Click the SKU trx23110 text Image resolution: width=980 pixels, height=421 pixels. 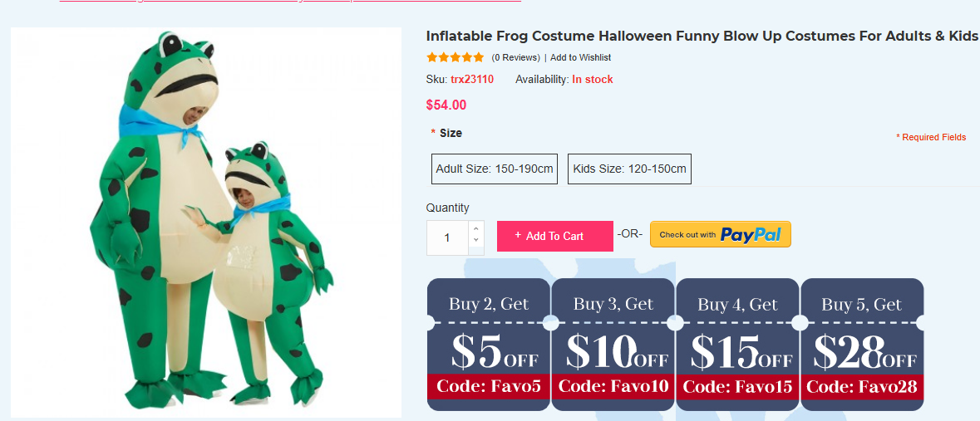point(471,80)
